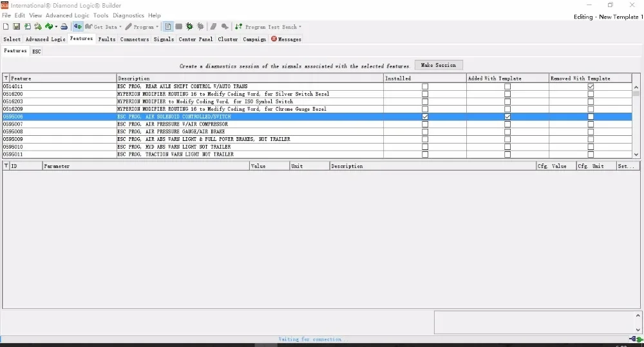The image size is (644, 347).
Task: Expand the Program dropdown in toolbar
Action: (157, 27)
